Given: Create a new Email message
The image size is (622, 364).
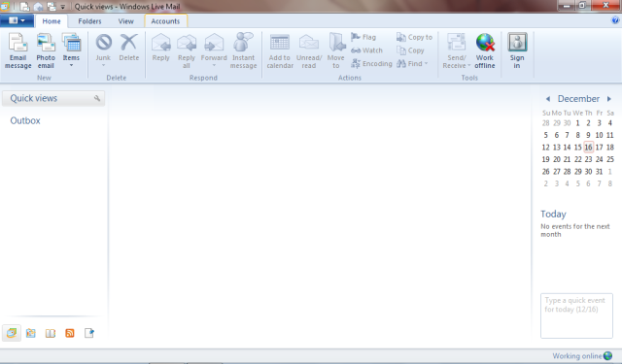Looking at the screenshot, I should (17, 51).
